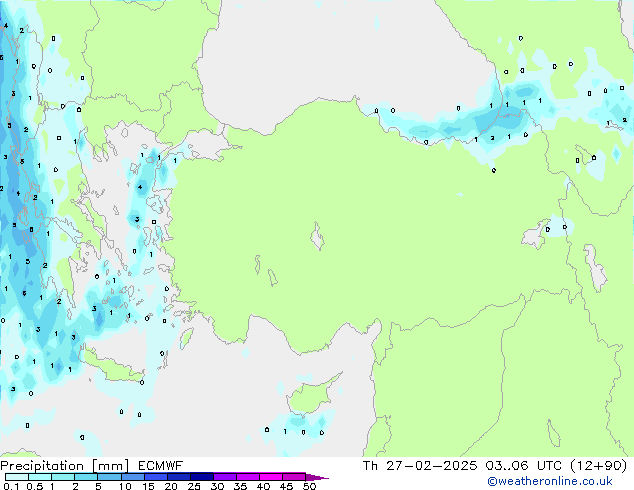
Task: Click the over-50 mm triangular legend tip
Action: 316,477
